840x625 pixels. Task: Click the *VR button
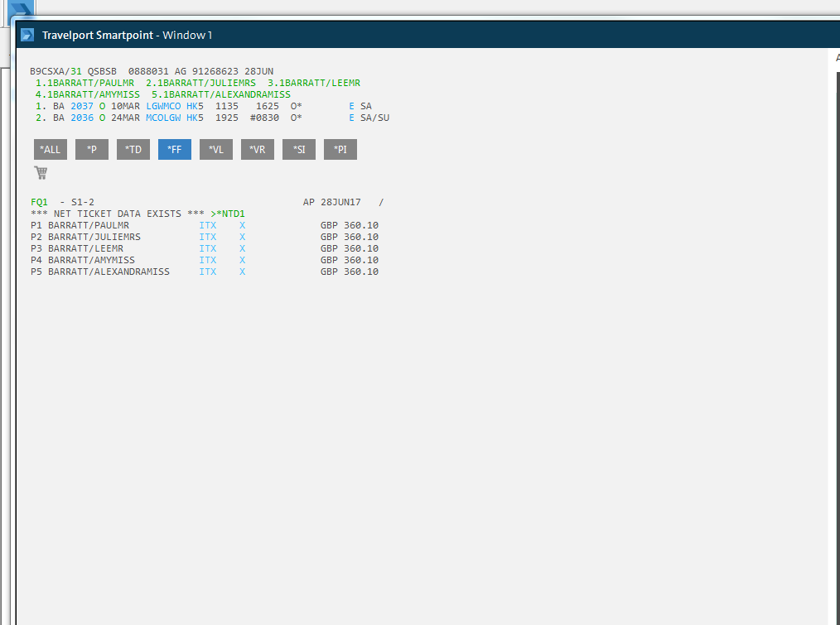(x=258, y=150)
